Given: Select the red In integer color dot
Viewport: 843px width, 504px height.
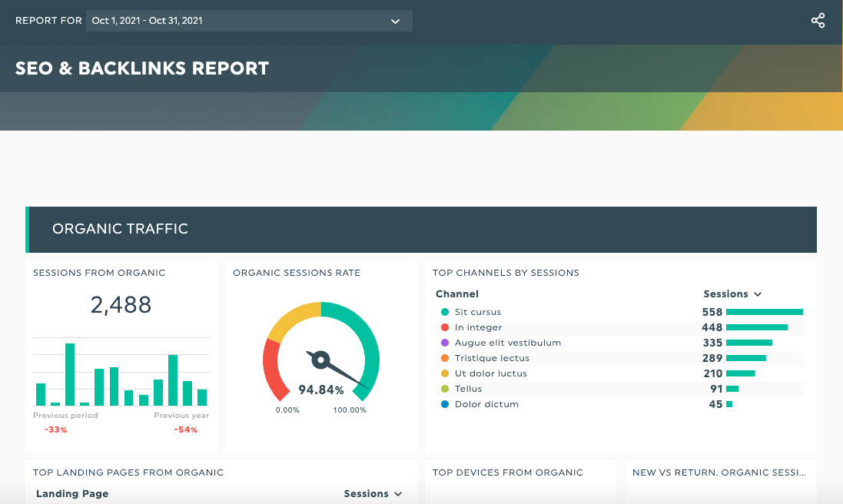Looking at the screenshot, I should pos(445,327).
